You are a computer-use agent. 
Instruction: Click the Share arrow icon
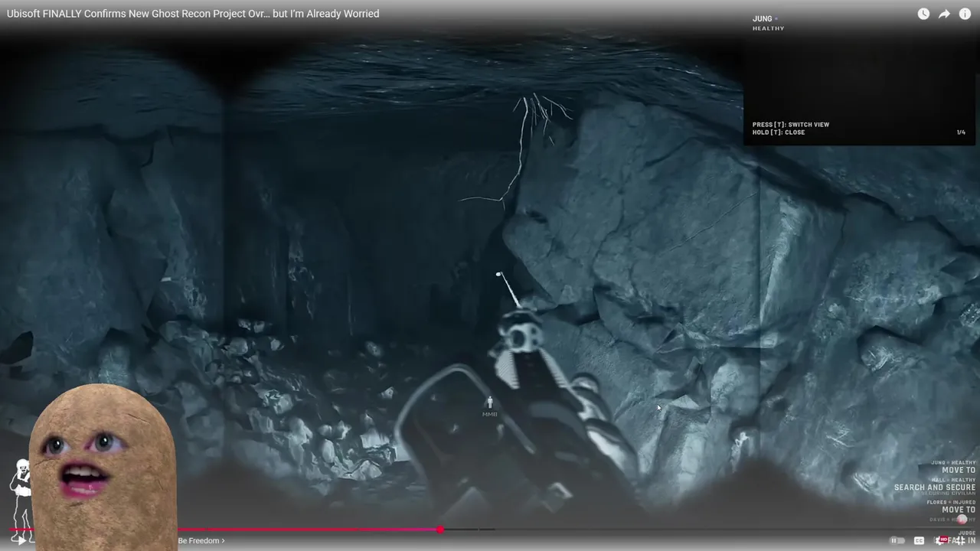(x=944, y=14)
